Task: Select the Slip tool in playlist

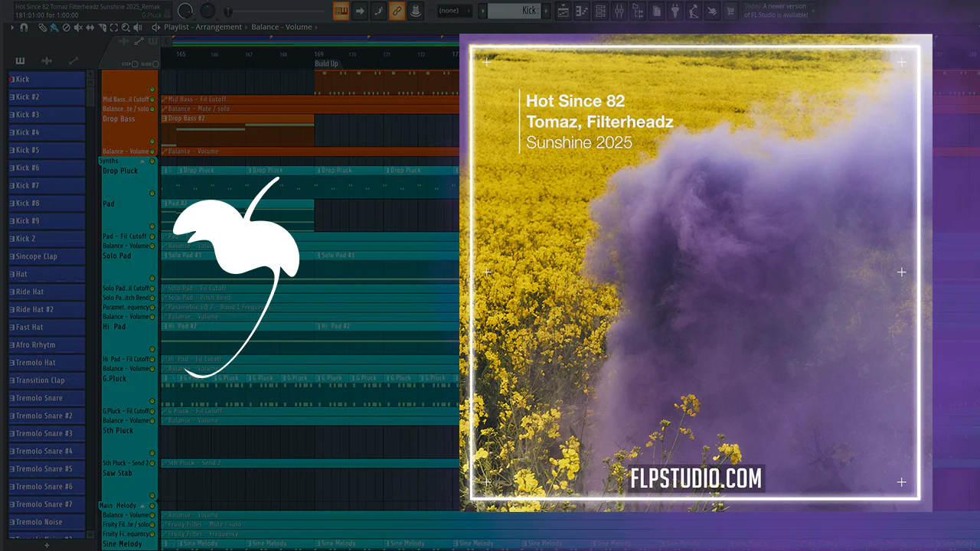Action: [90, 28]
